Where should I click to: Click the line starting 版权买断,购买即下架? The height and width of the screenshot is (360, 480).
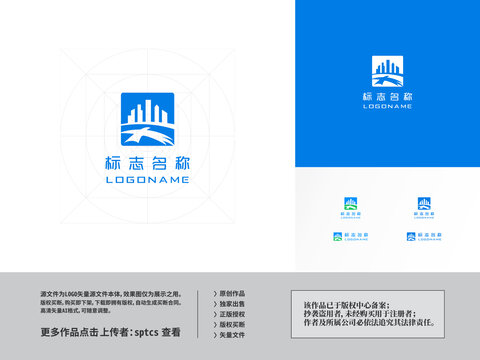coord(111,303)
